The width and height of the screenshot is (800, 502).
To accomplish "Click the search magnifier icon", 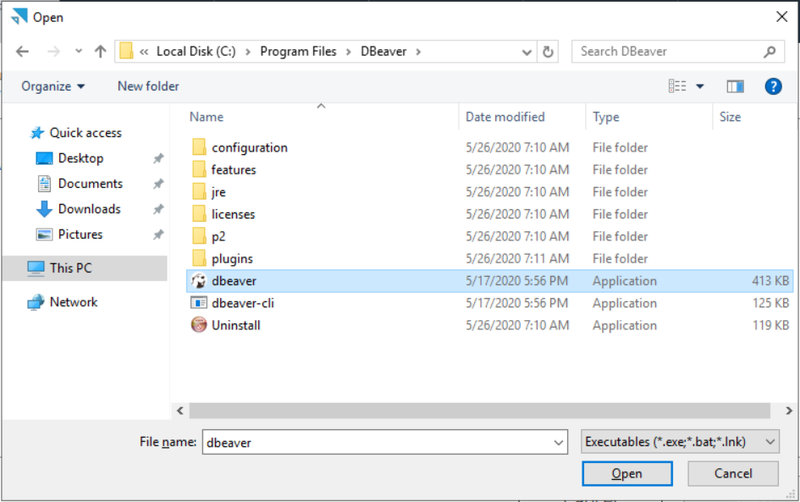I will tap(769, 52).
